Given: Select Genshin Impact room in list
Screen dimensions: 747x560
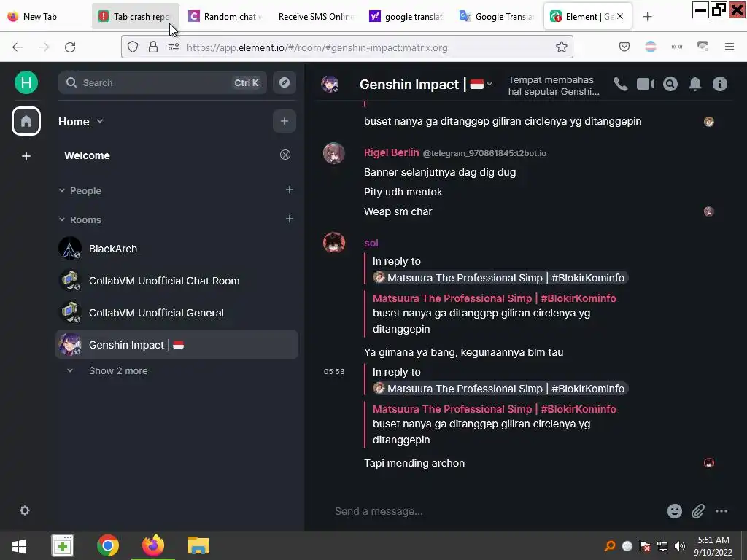Looking at the screenshot, I should pos(177,344).
